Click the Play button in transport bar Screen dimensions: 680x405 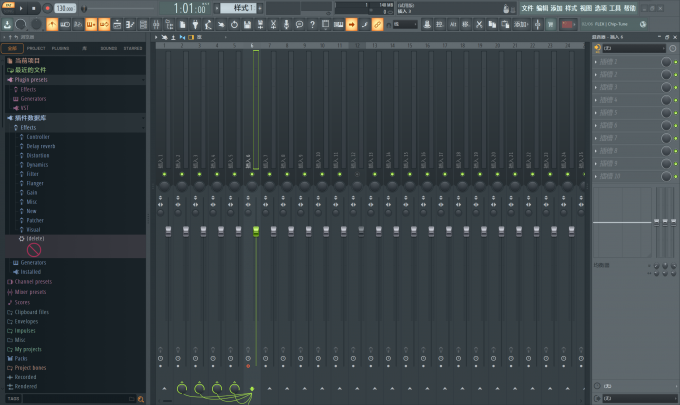21,8
